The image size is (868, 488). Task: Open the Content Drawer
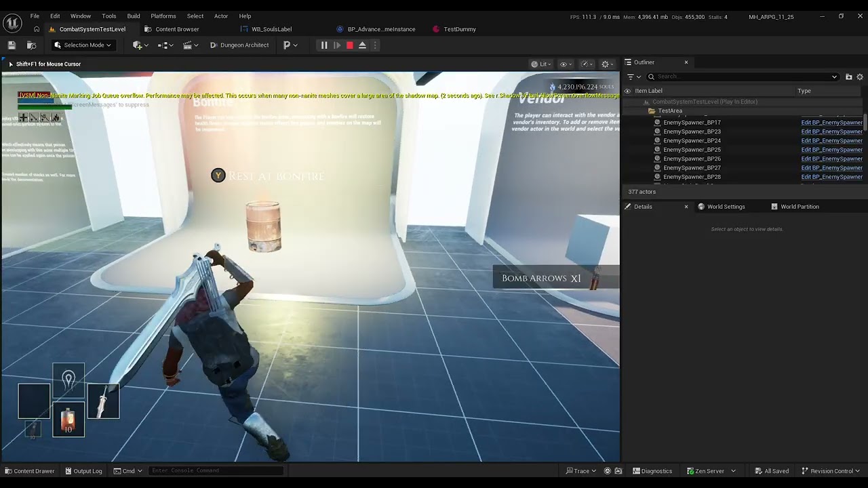[30, 471]
